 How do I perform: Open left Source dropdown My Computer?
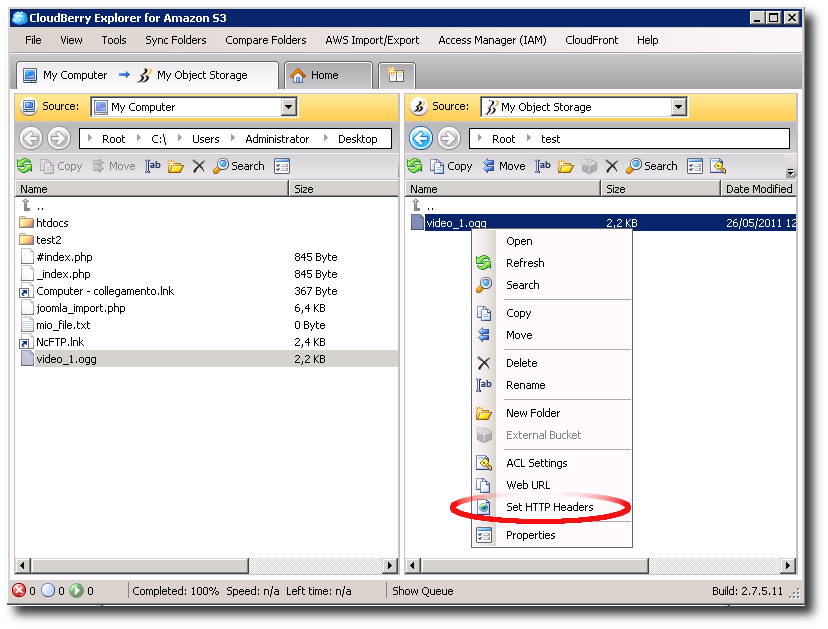coord(194,107)
